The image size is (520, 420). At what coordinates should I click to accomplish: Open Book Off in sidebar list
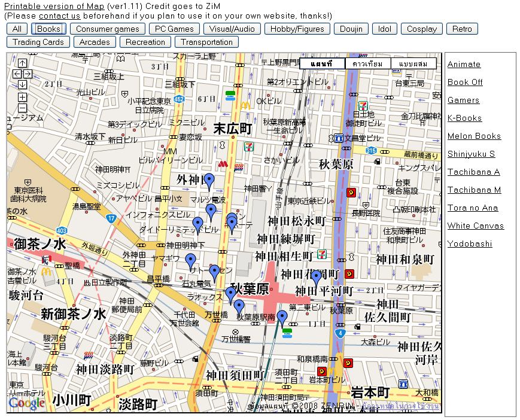(465, 82)
